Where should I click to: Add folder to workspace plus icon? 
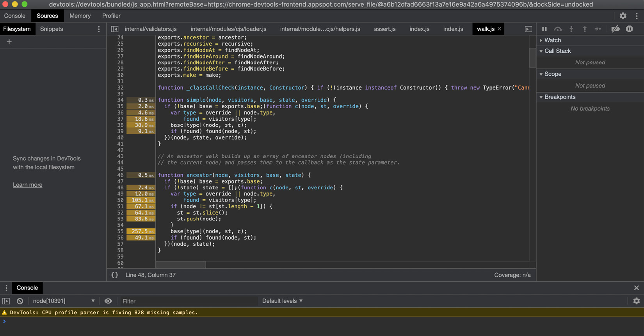pyautogui.click(x=9, y=42)
